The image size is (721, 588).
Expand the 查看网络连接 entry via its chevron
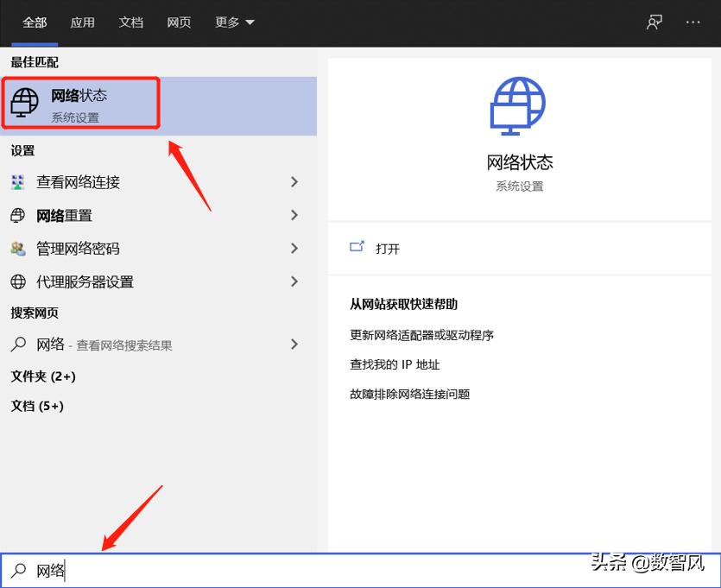pos(294,182)
